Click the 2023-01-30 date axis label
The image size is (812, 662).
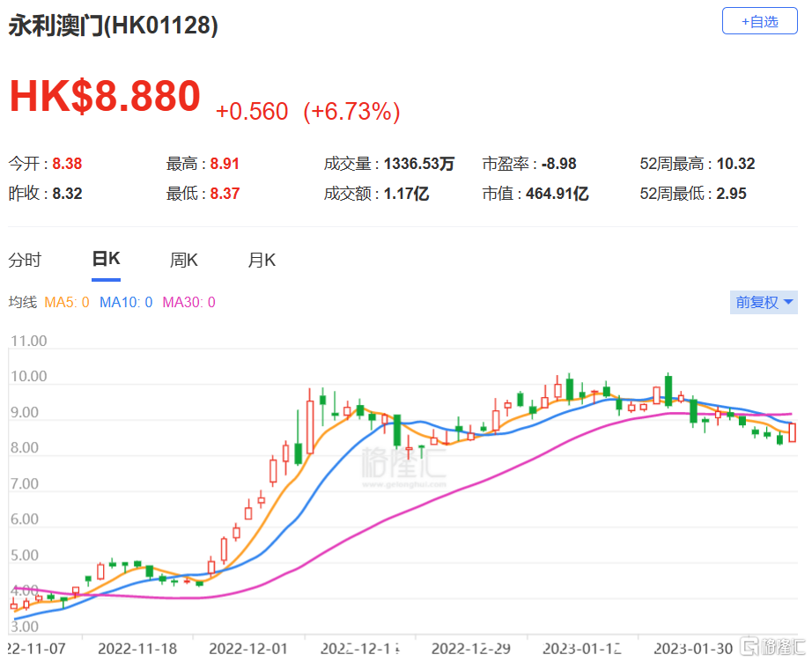[x=693, y=649]
